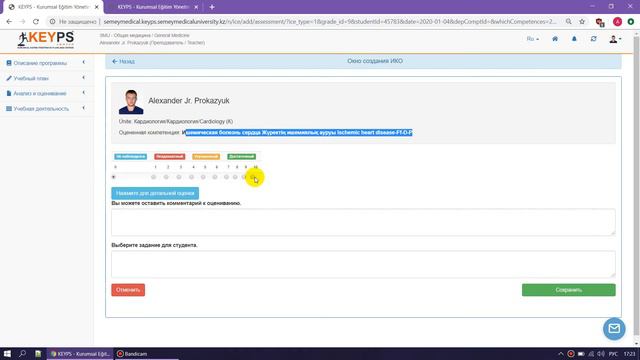
Task: Open the Ru language dropdown
Action: click(x=533, y=39)
